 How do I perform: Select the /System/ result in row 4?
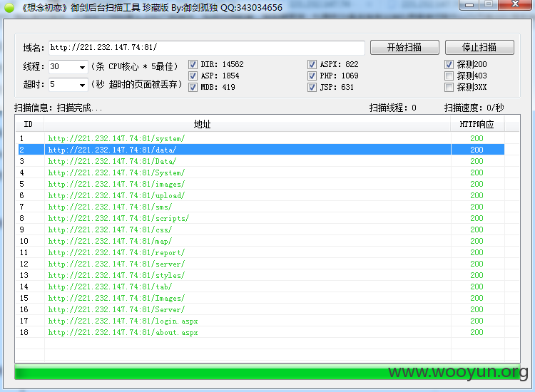[x=261, y=172]
